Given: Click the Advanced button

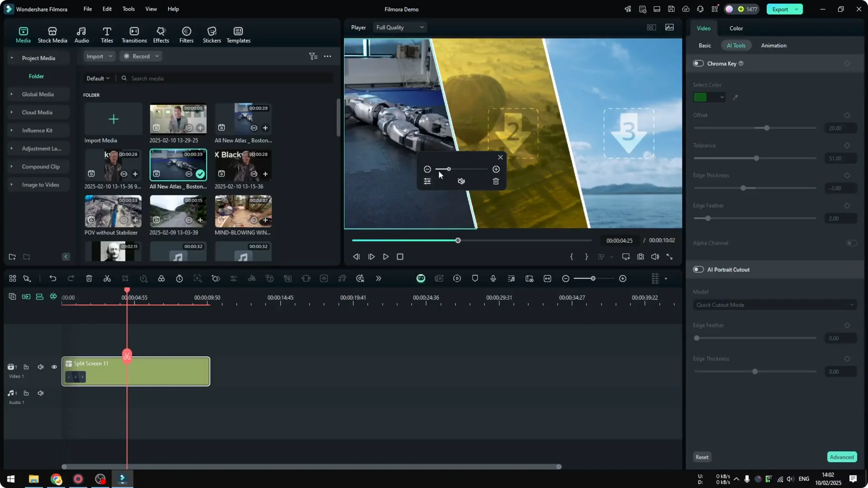Looking at the screenshot, I should tap(842, 457).
